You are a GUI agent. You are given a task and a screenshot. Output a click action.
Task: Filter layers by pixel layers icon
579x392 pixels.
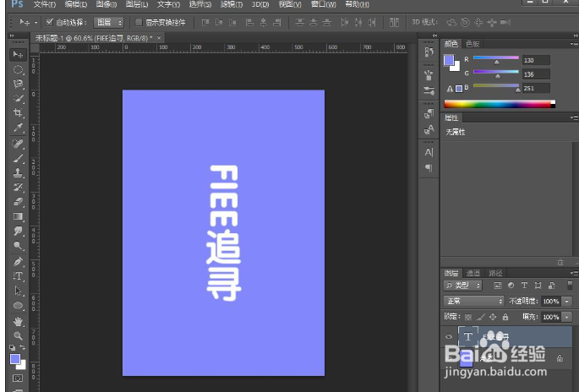point(498,286)
